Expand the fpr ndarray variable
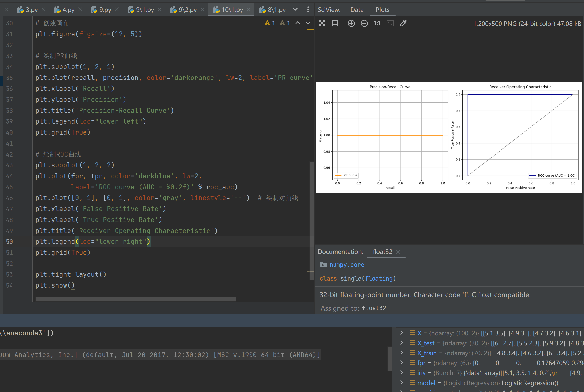This screenshot has width=584, height=392. click(402, 362)
